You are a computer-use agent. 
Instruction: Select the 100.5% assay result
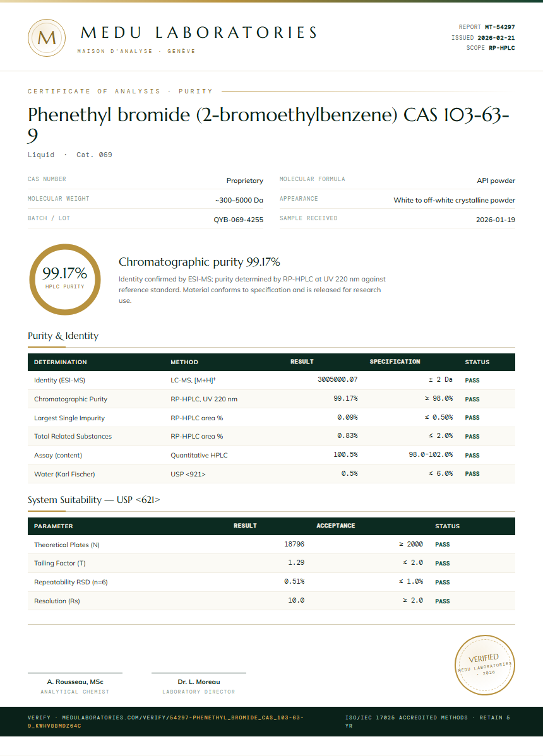pyautogui.click(x=345, y=454)
